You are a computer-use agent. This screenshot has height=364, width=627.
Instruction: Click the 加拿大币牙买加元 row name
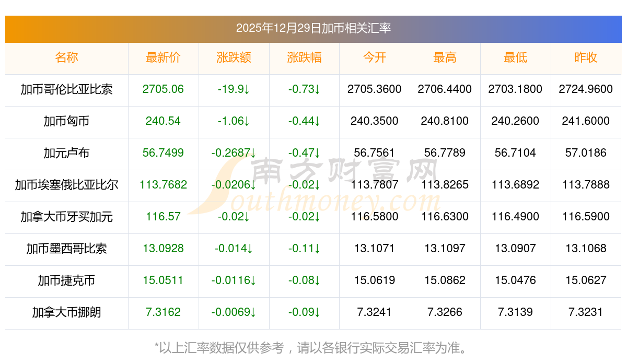tap(66, 217)
